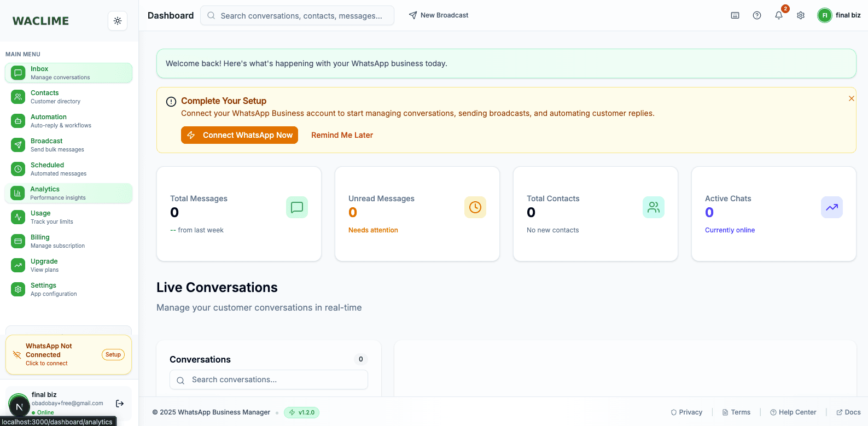Click the user avatar in sidebar footer
The height and width of the screenshot is (426, 868).
point(19,406)
